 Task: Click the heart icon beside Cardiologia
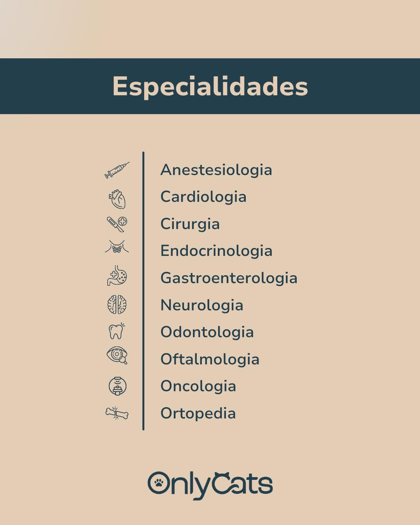117,199
